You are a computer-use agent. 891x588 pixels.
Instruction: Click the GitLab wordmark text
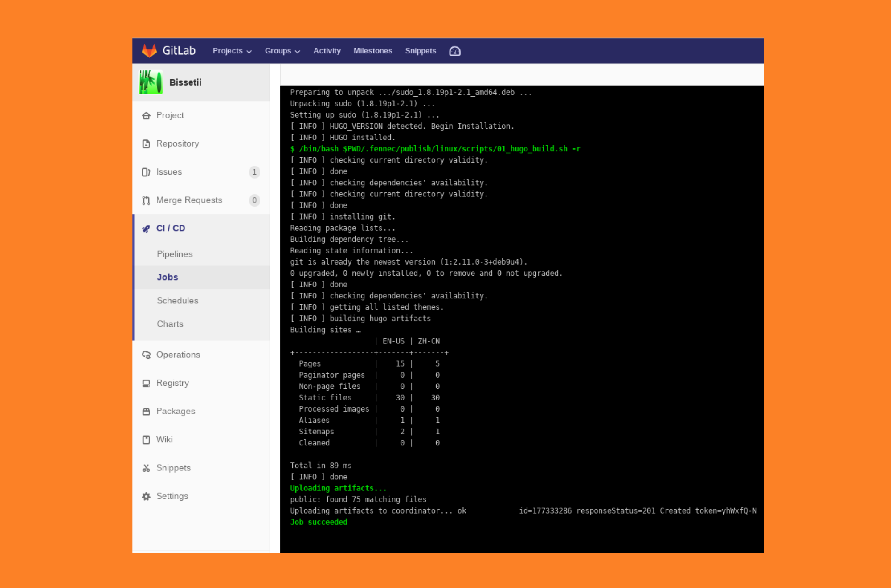[179, 51]
